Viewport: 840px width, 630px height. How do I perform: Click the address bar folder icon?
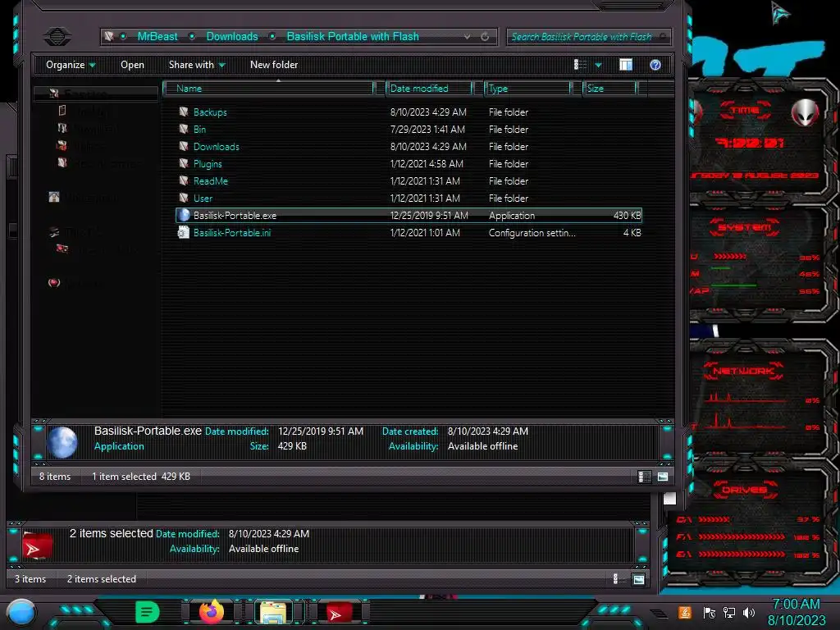coord(109,36)
